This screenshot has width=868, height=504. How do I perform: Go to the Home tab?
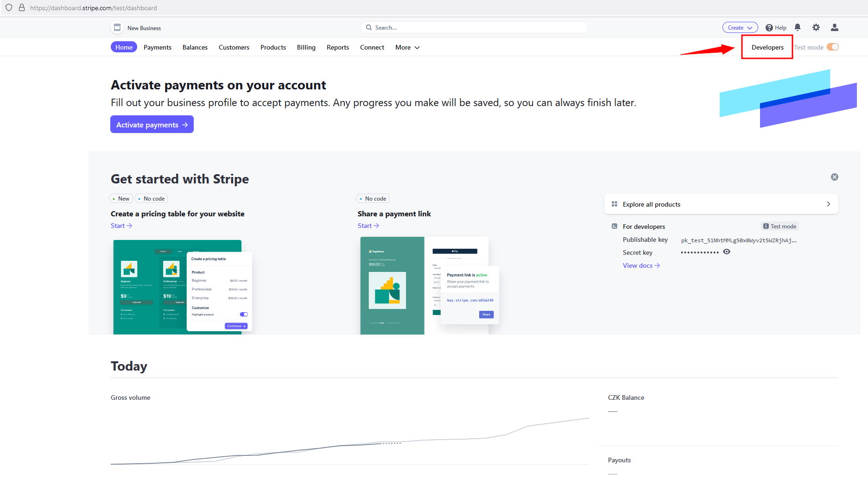coord(124,47)
